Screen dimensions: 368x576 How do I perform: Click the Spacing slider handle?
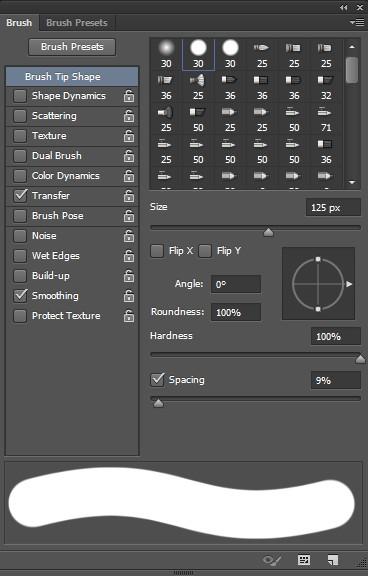(x=158, y=403)
